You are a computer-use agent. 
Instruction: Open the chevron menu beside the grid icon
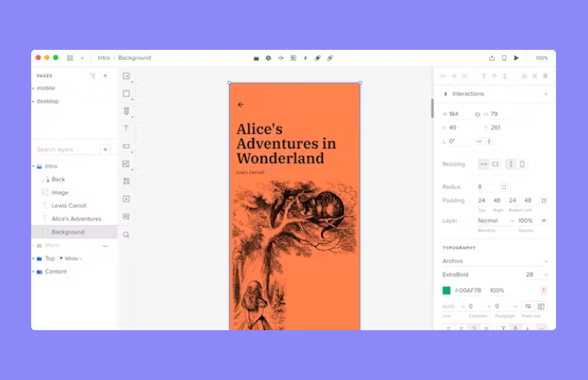pos(82,58)
